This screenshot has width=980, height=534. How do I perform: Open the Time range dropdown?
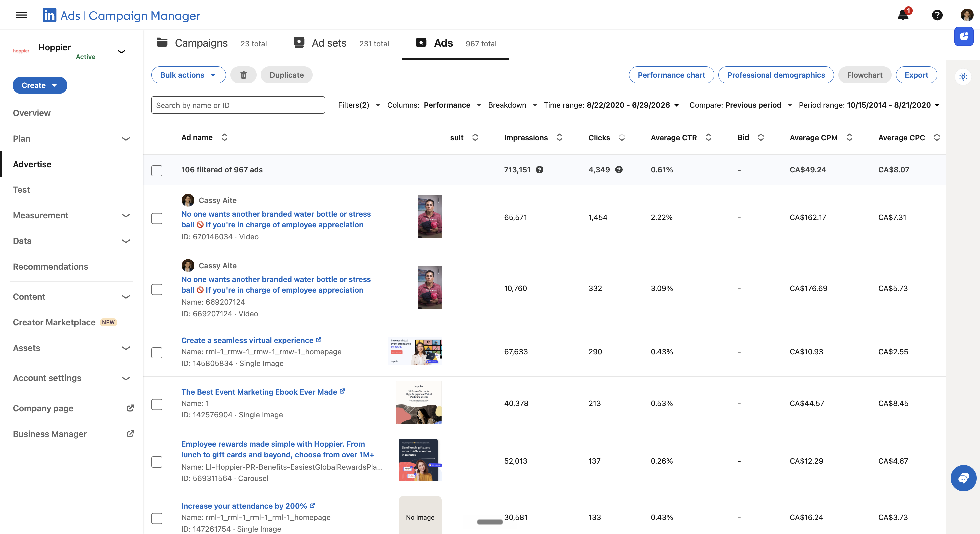[x=611, y=105]
